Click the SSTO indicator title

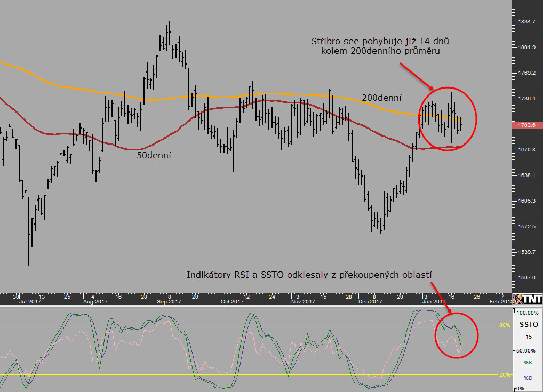[x=529, y=324]
